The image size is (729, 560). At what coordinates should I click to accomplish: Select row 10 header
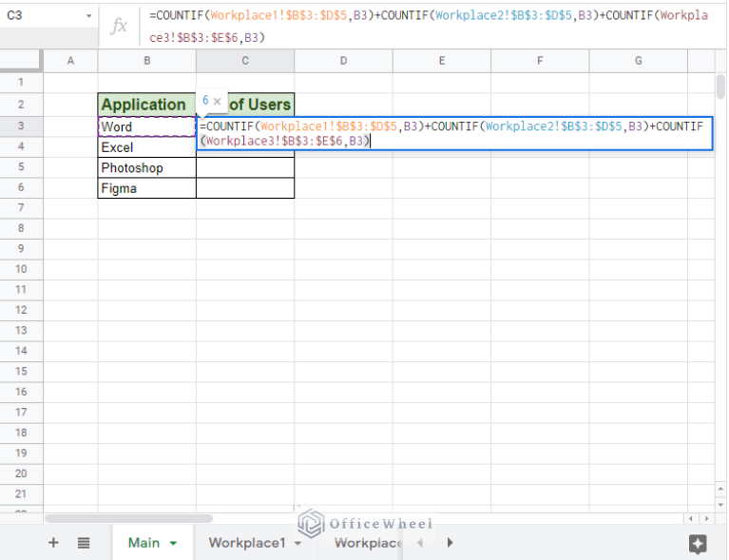[x=21, y=269]
